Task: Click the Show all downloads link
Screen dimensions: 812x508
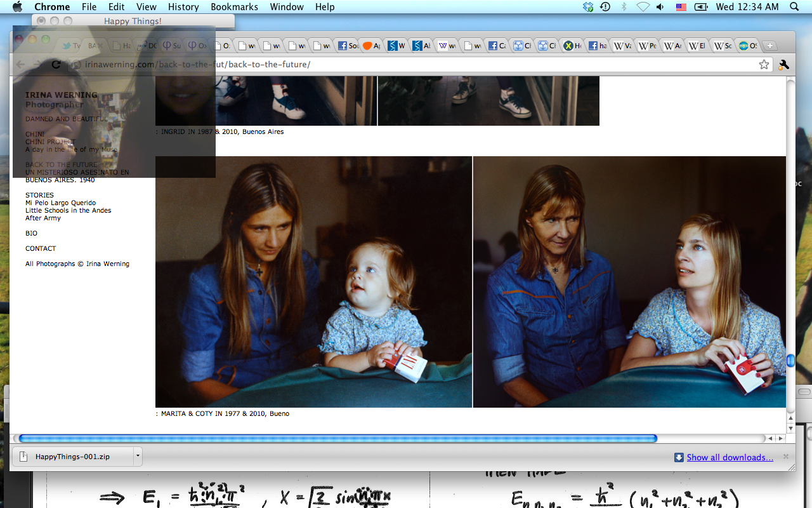Action: [730, 457]
